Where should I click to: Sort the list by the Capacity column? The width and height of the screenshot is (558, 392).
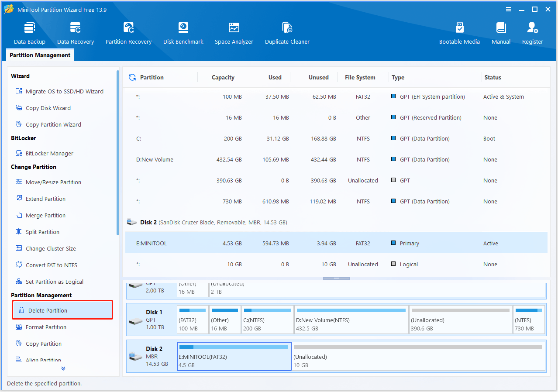coord(223,77)
